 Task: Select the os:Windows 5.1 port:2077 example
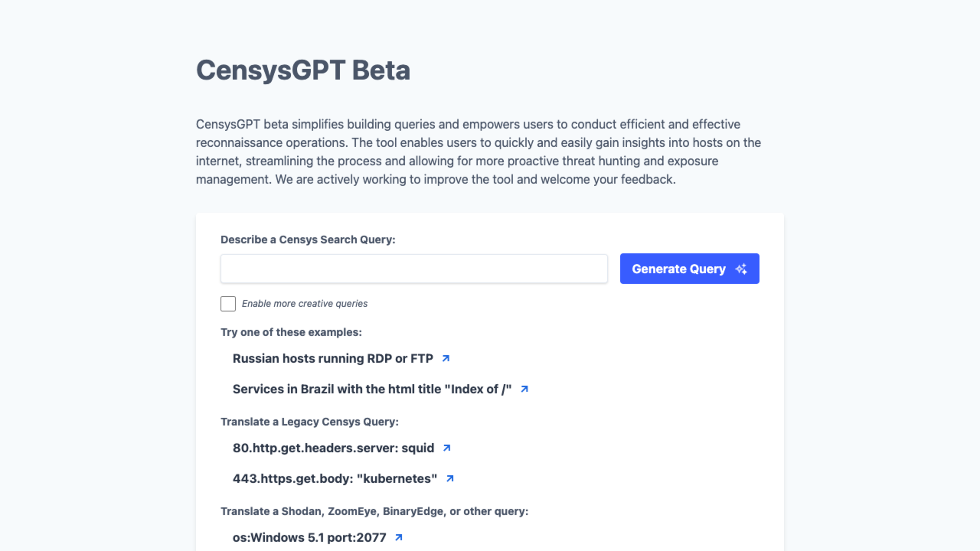(x=309, y=537)
